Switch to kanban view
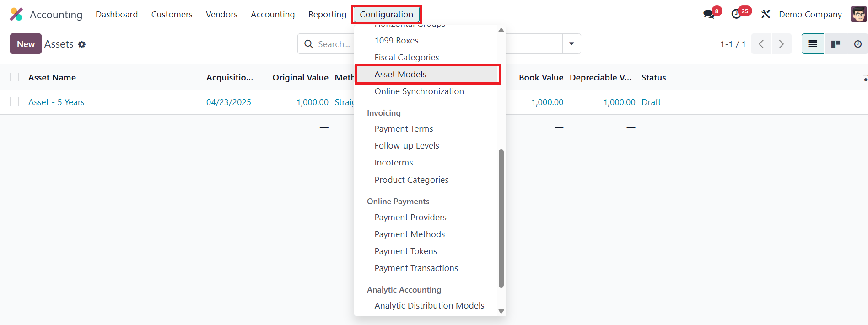This screenshot has height=325, width=868. pyautogui.click(x=836, y=44)
